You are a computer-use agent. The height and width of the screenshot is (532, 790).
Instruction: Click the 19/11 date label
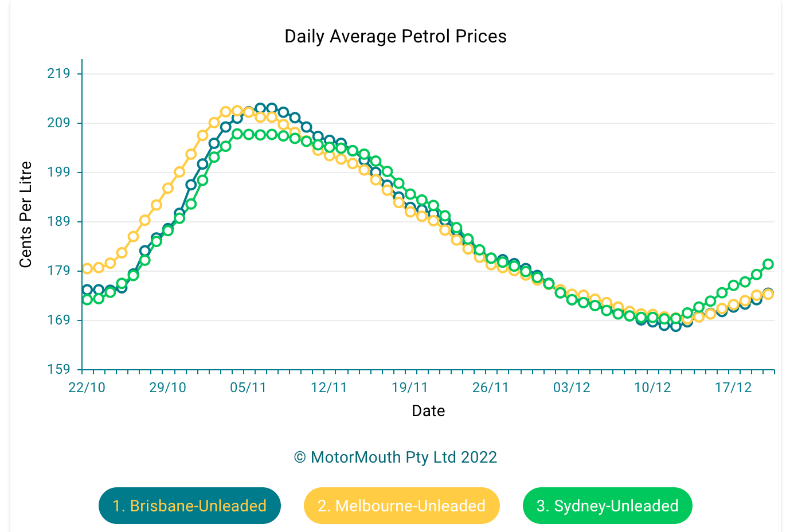pyautogui.click(x=410, y=388)
